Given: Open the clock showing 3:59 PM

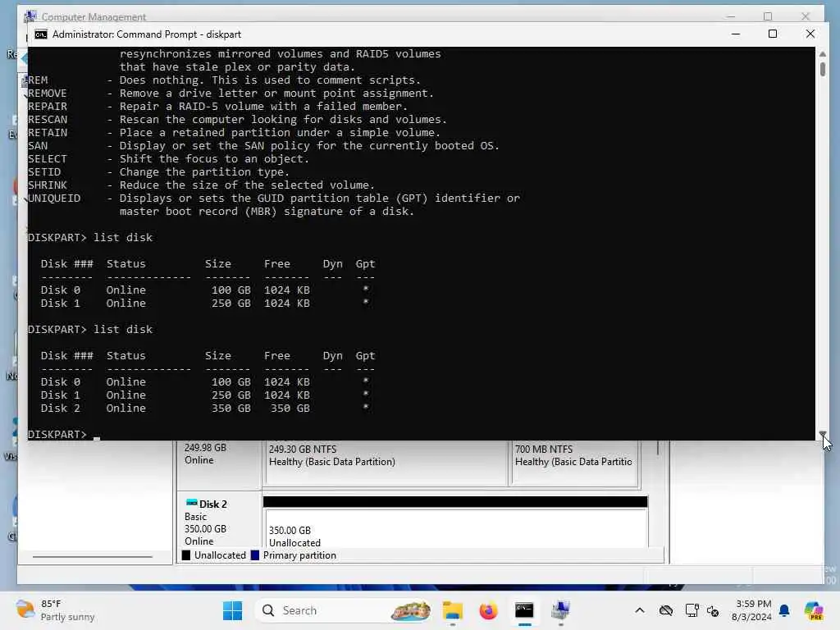Looking at the screenshot, I should [x=753, y=610].
